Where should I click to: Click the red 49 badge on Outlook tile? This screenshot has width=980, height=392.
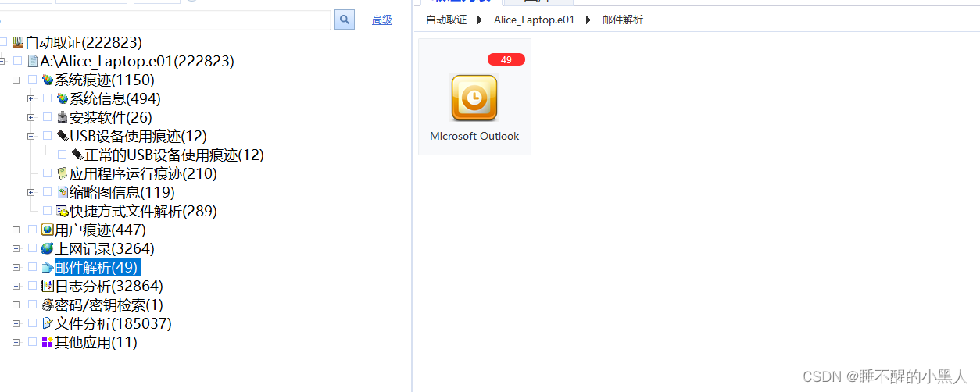(x=506, y=59)
